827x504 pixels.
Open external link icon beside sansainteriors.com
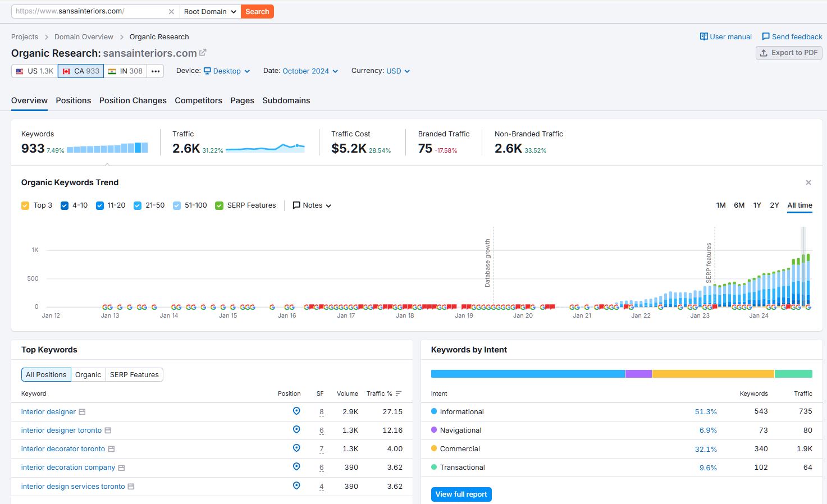pyautogui.click(x=203, y=52)
